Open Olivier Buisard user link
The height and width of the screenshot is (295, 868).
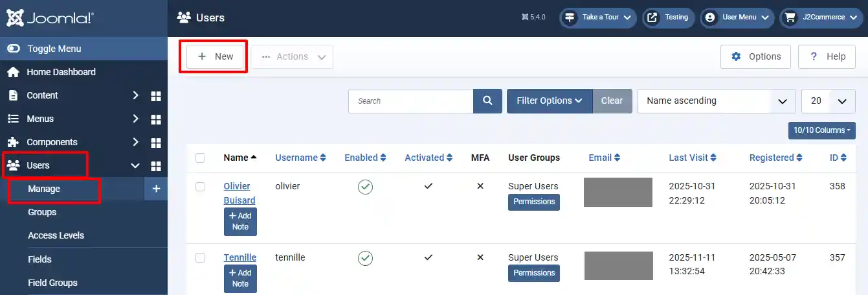pos(239,193)
